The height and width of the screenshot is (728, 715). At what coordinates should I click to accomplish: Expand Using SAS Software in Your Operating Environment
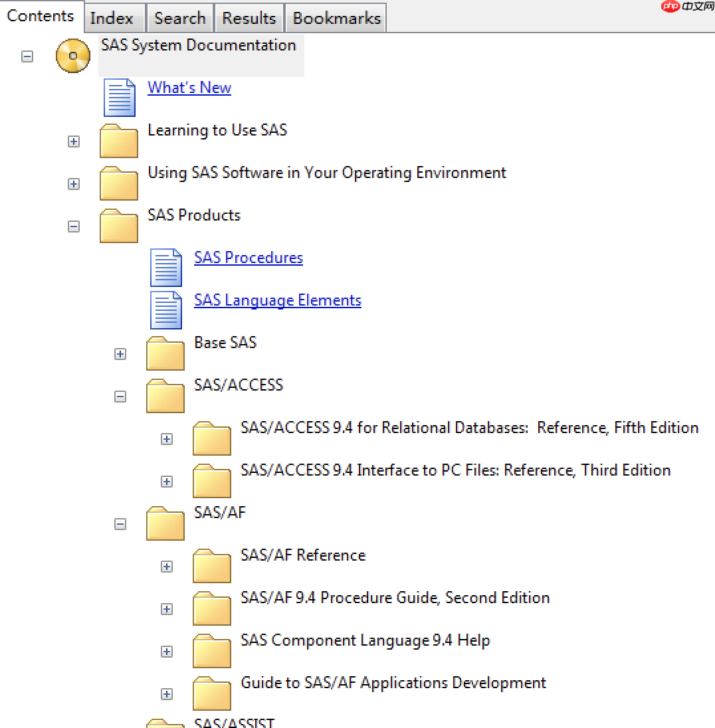point(73,184)
